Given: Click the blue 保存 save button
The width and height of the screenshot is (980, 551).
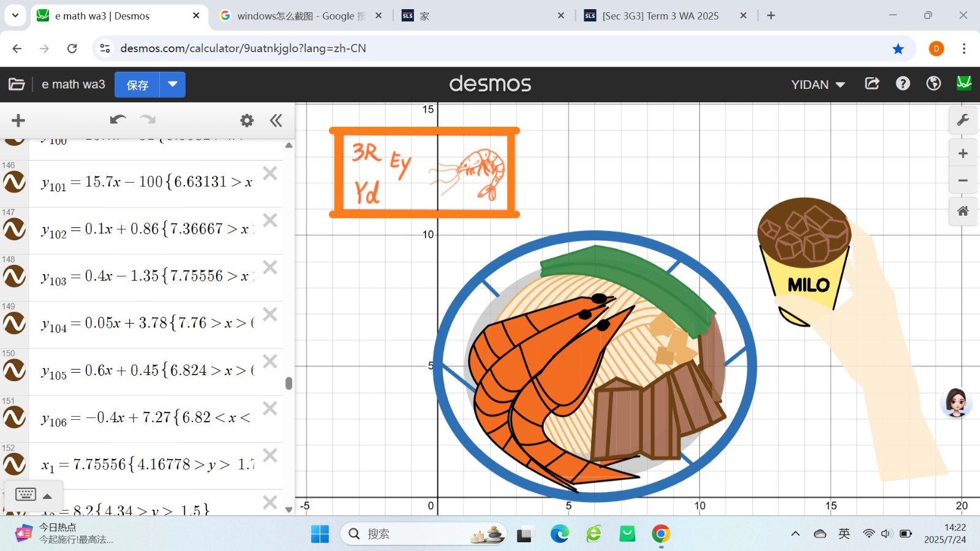Looking at the screenshot, I should coord(137,85).
